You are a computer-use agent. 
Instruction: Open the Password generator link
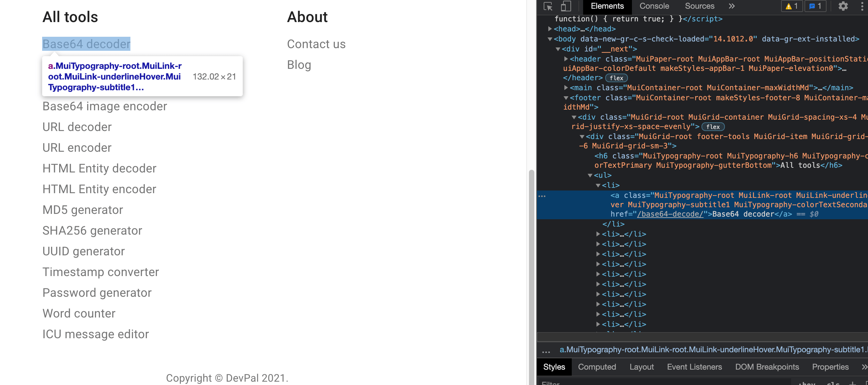[x=97, y=293]
